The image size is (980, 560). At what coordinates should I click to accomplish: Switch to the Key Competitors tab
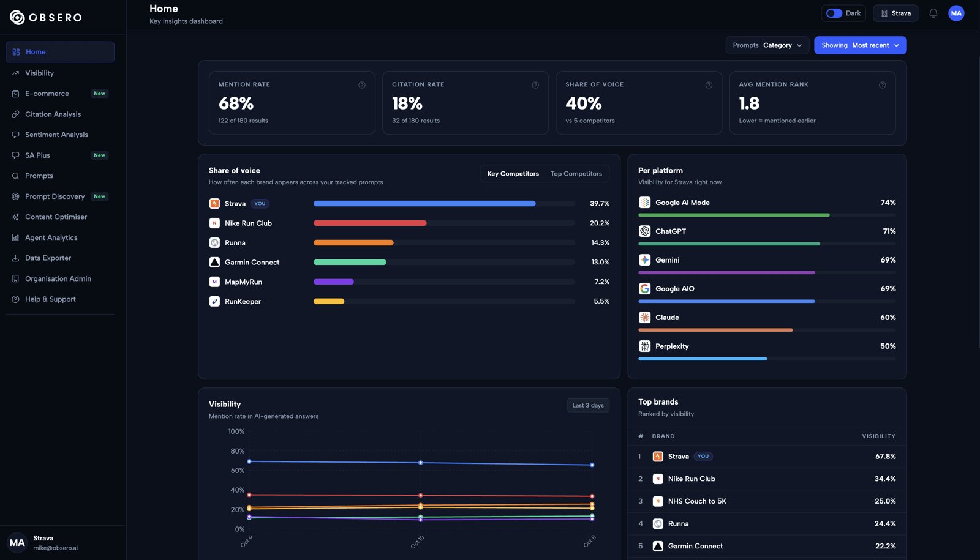513,174
